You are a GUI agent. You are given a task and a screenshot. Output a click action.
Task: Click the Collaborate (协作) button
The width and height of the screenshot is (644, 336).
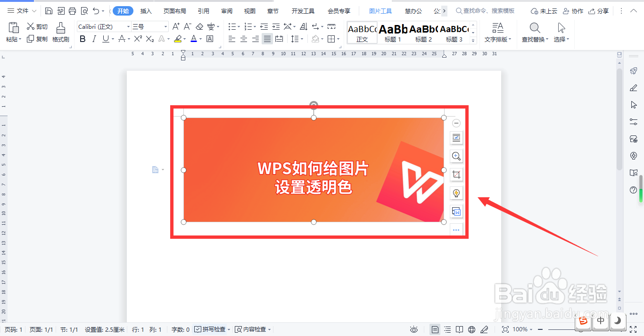click(573, 11)
